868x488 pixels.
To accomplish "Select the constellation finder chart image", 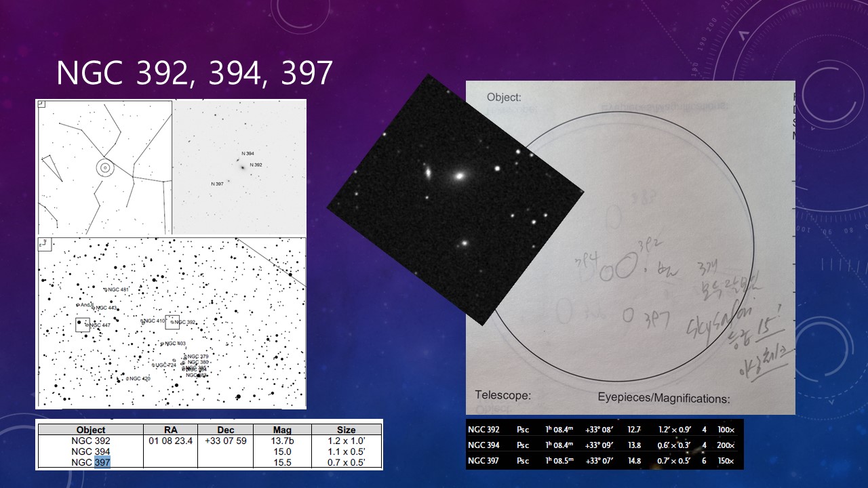I will pos(104,167).
